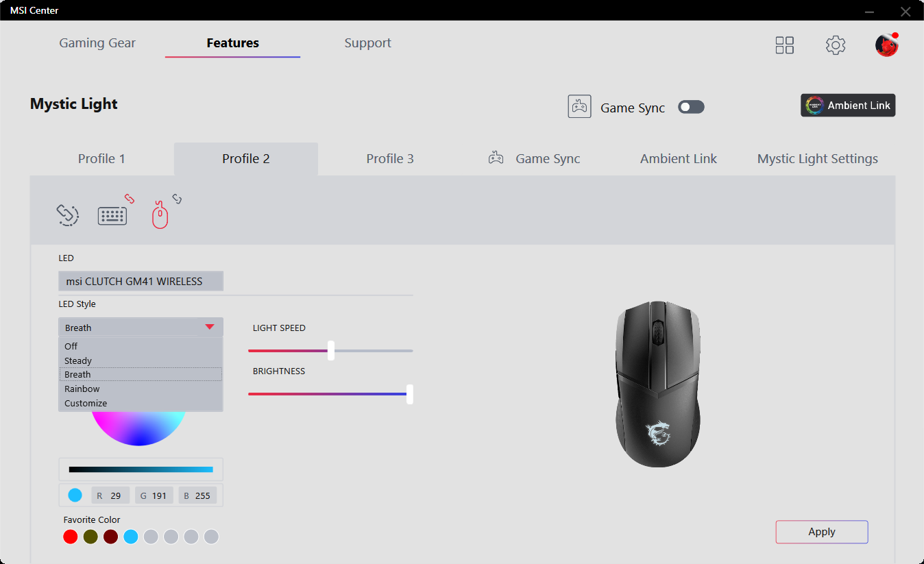Click the Apply button
This screenshot has height=564, width=924.
click(x=822, y=532)
